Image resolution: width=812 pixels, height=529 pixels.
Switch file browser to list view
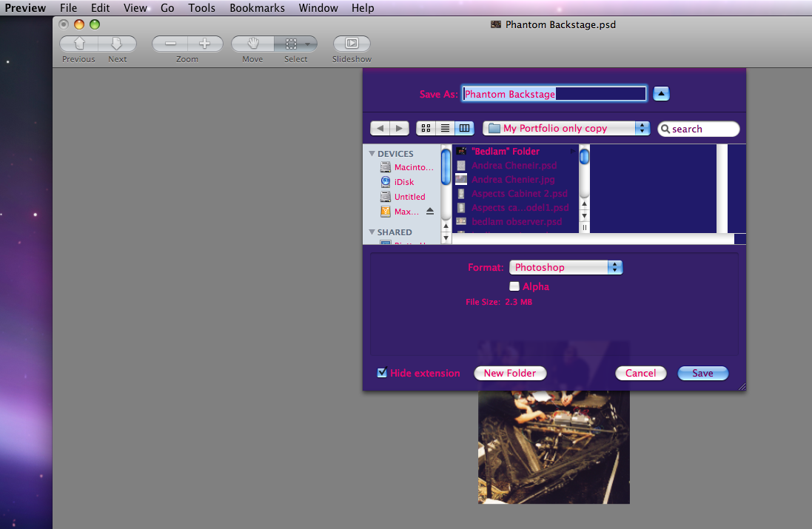(445, 128)
